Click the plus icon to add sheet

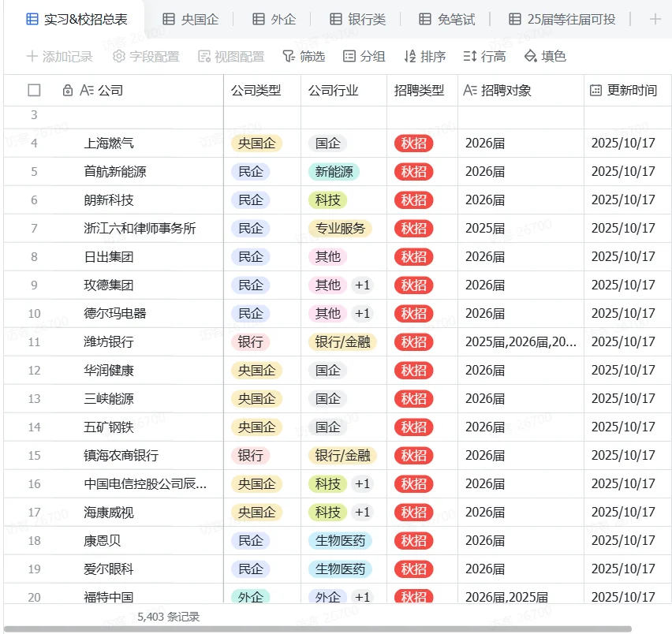[655, 19]
